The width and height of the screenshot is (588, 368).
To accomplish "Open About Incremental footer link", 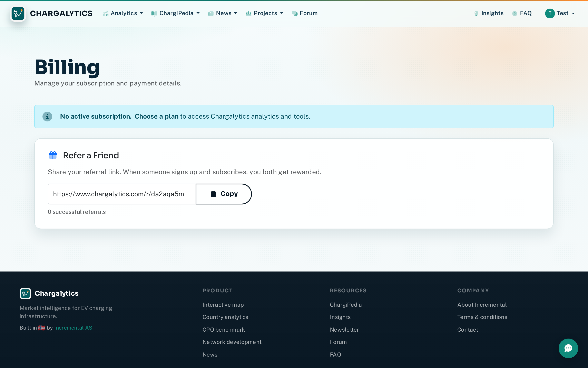I will point(482,305).
